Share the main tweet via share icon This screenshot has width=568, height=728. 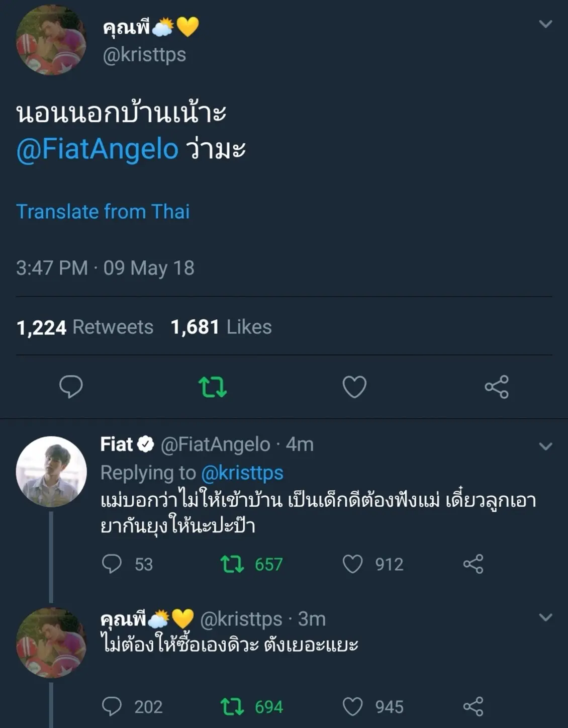(x=497, y=387)
